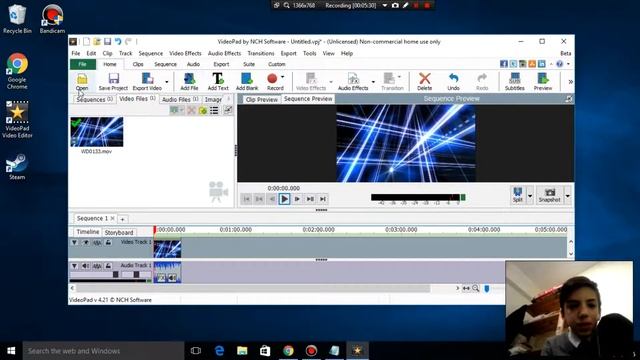
Task: Take a Snapshot of the preview
Action: coord(549,195)
